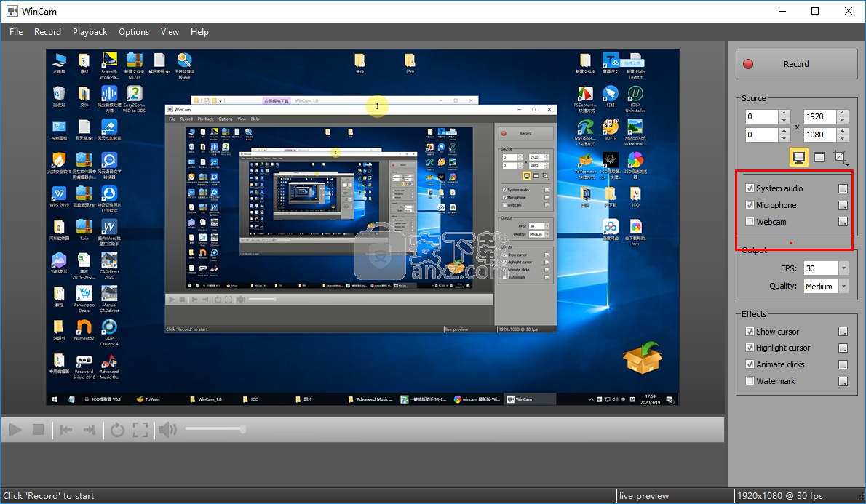Switch the player to fullscreen view
The width and height of the screenshot is (866, 504).
tap(140, 430)
